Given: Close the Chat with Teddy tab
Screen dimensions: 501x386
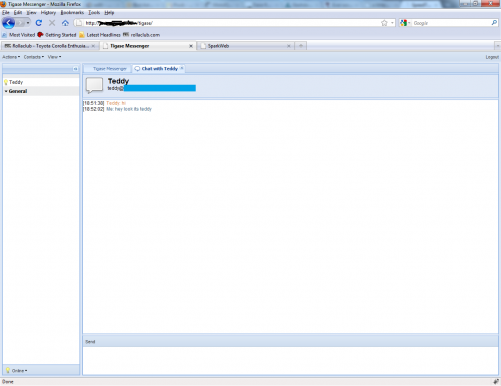Looking at the screenshot, I should point(182,68).
